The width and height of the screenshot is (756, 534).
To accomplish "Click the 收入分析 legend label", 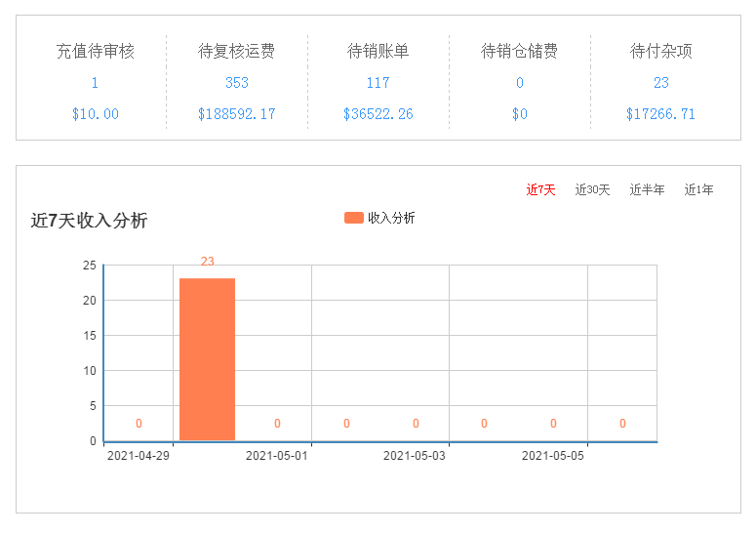I will (391, 218).
